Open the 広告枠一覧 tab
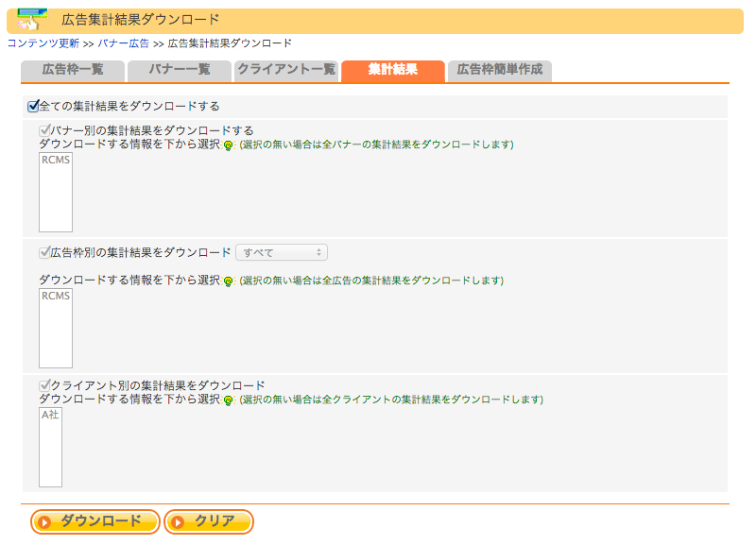 (x=73, y=70)
